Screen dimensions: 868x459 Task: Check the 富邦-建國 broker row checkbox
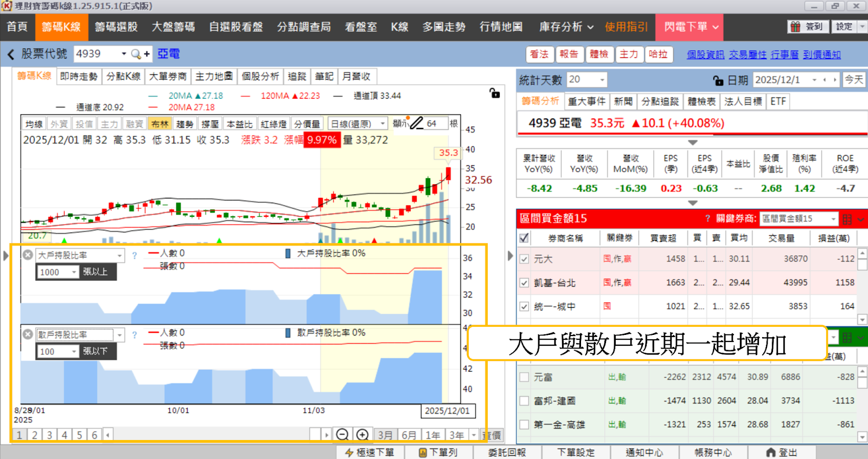point(524,401)
